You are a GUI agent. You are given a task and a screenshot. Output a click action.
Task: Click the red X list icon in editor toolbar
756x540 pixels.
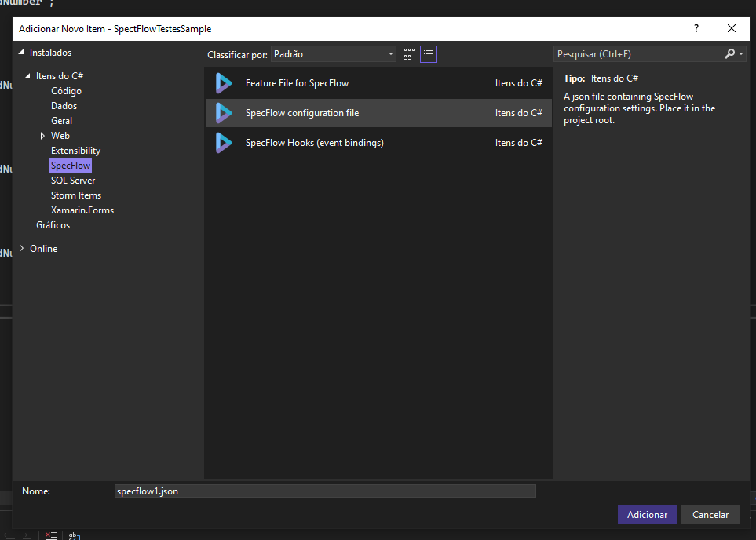coord(50,535)
